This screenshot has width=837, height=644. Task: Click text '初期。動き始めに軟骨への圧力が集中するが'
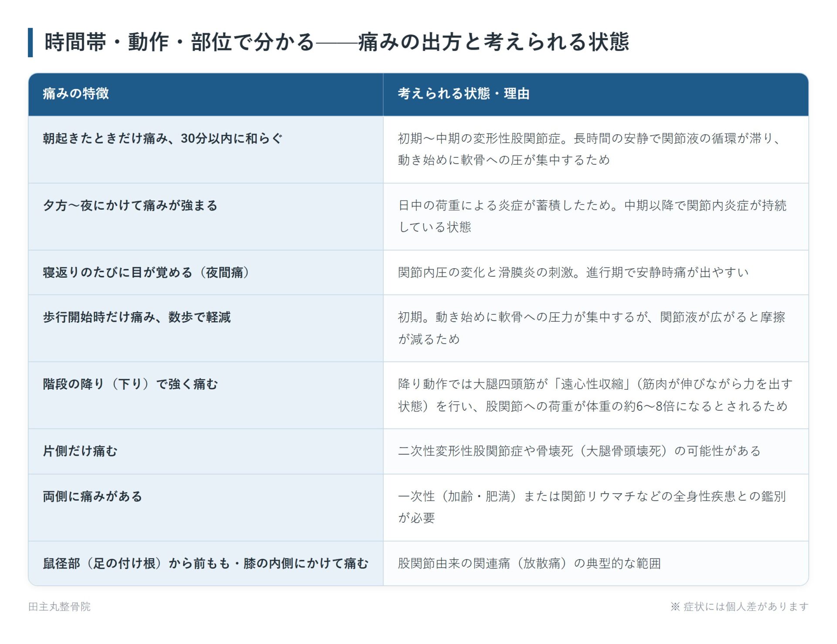[x=522, y=317]
